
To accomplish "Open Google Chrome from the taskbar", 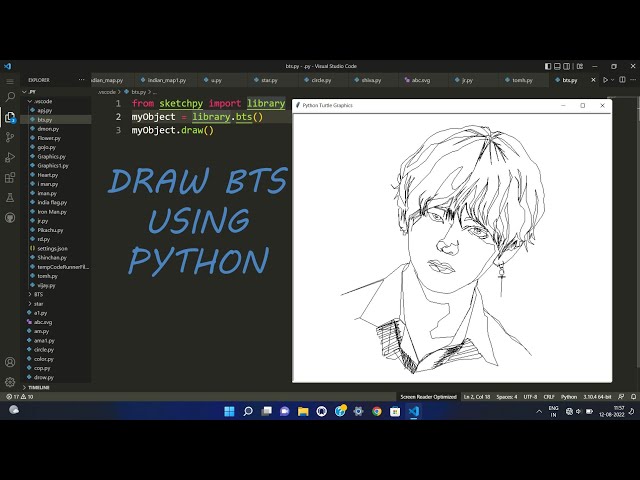I will (x=377, y=411).
